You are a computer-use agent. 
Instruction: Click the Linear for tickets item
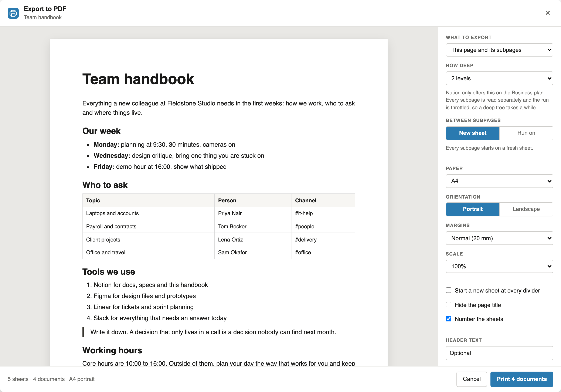143,307
